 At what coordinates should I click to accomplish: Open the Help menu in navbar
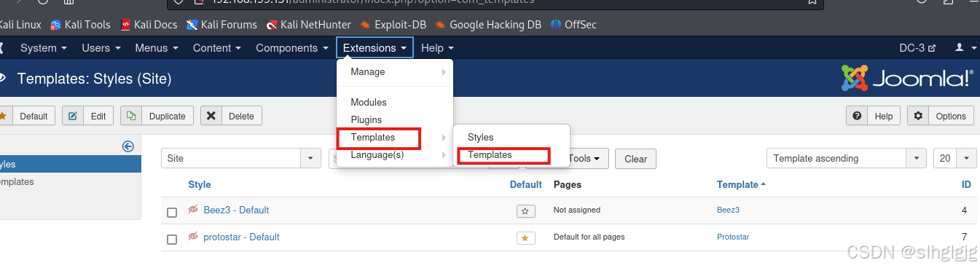pos(437,48)
